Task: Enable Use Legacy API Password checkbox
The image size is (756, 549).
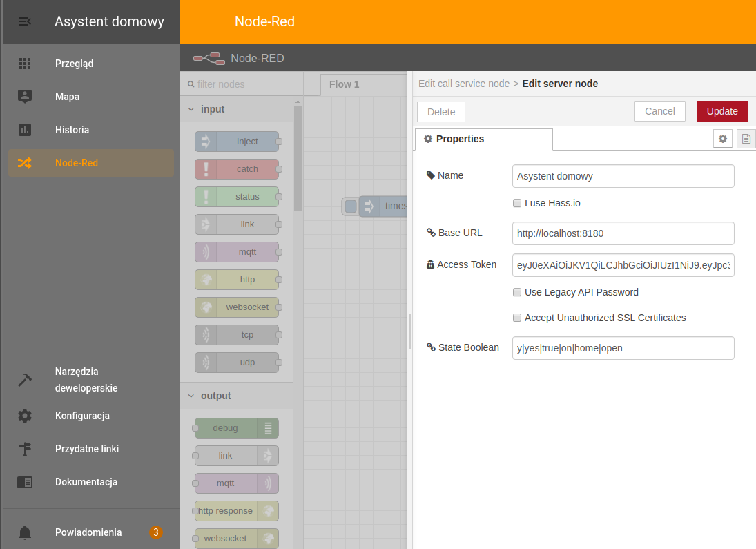Action: pos(517,292)
